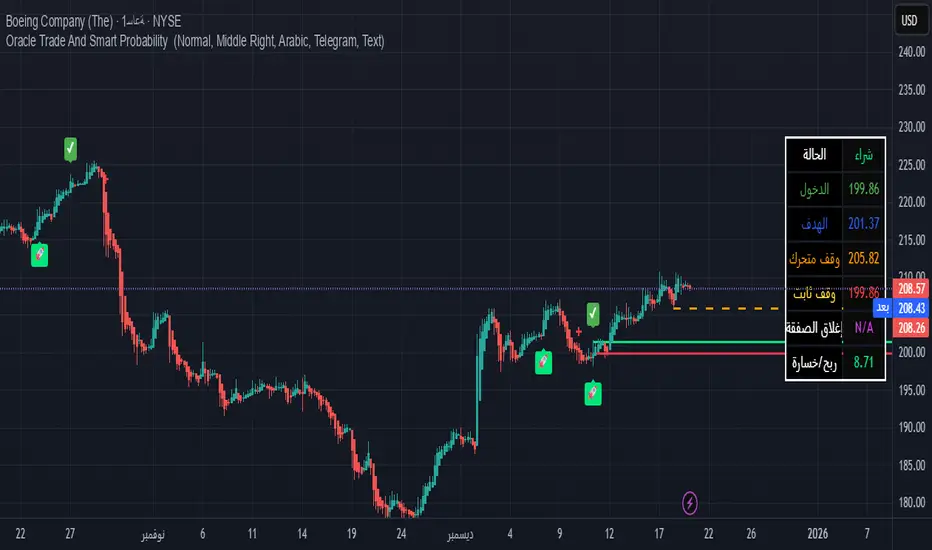Image resolution: width=932 pixels, height=550 pixels.
Task: Click the 190.00 price axis label
Action: 912,428
